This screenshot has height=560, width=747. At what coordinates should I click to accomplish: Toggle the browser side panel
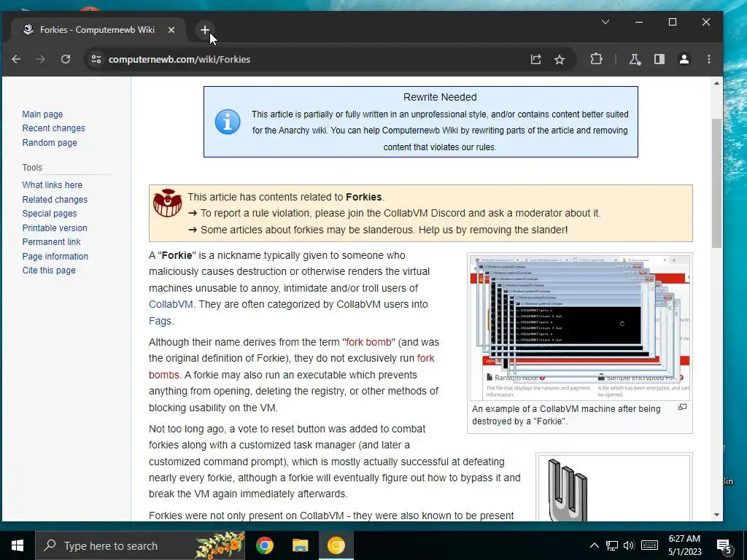(x=659, y=59)
